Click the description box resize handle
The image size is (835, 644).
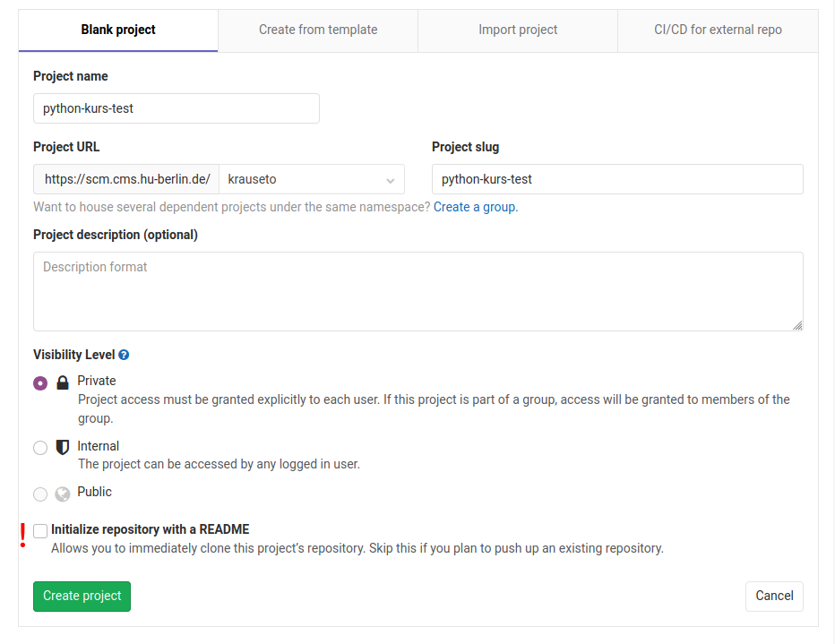click(797, 325)
